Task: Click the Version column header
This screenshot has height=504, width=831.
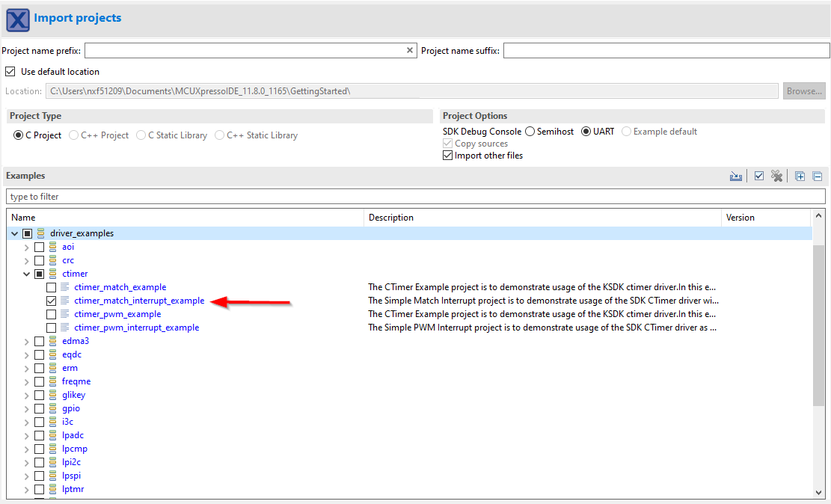Action: point(764,218)
